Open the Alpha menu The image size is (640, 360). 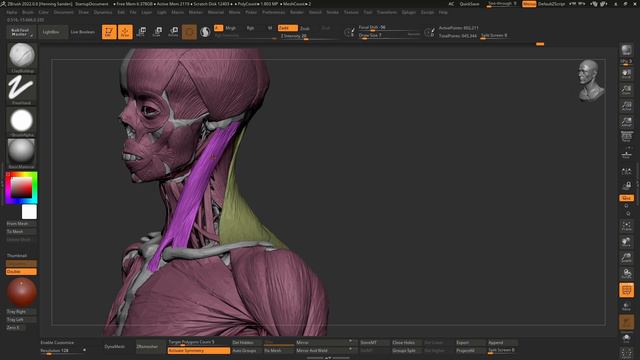coord(12,12)
